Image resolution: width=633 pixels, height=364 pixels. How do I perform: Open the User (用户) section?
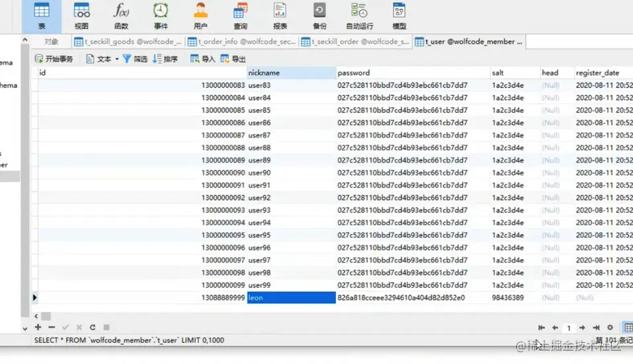[x=200, y=16]
